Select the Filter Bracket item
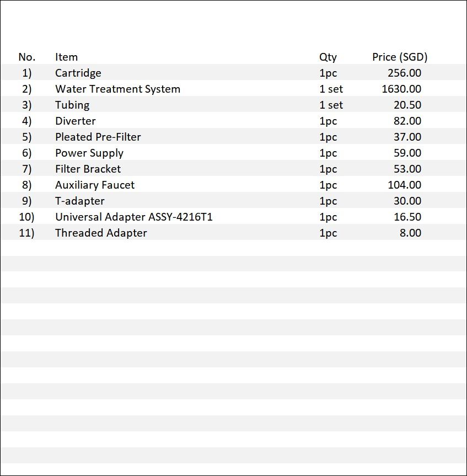The height and width of the screenshot is (476, 467). [x=88, y=169]
